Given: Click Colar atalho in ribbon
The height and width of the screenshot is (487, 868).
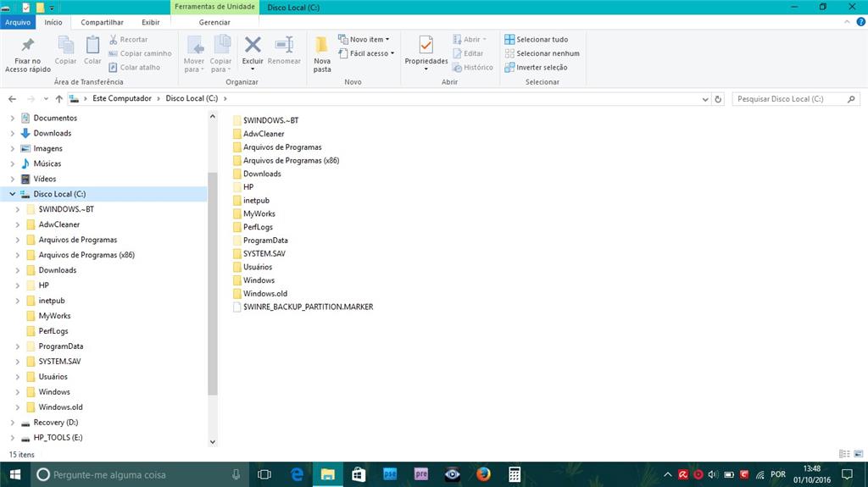Looking at the screenshot, I should point(135,68).
